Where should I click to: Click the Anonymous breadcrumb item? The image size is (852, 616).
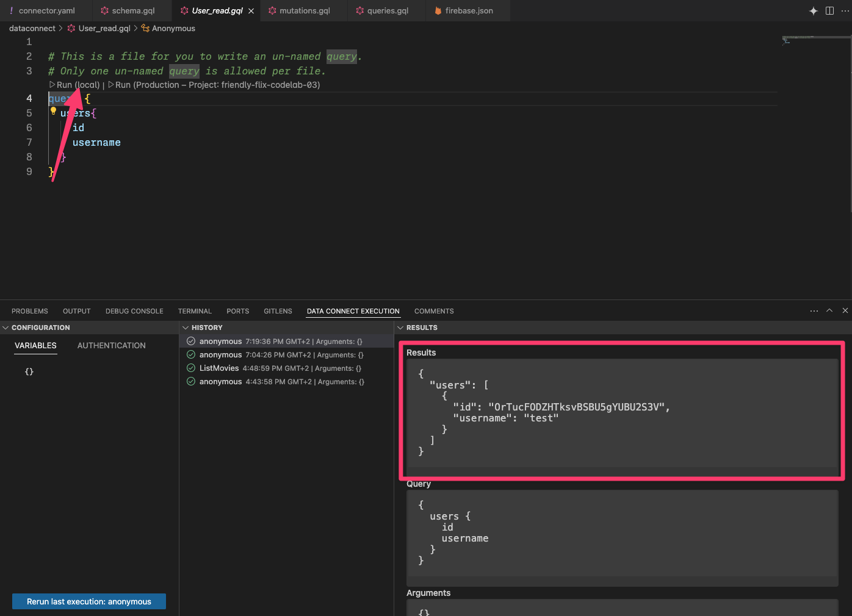click(173, 29)
